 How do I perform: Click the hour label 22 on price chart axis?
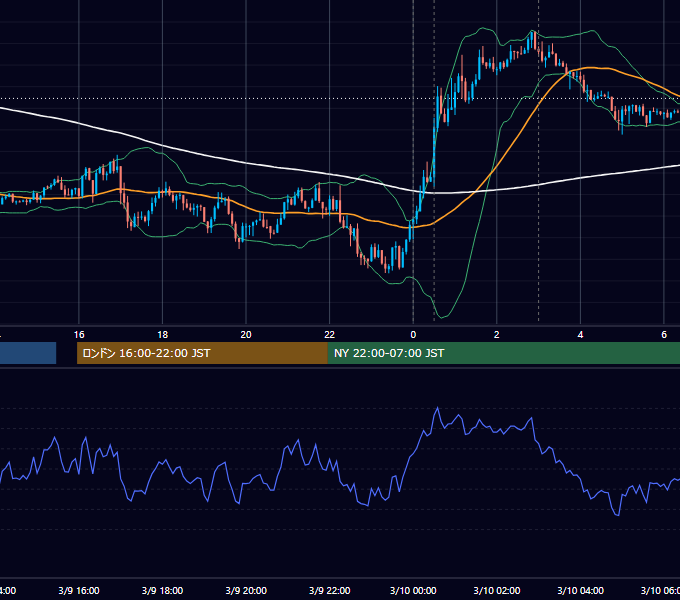point(330,335)
